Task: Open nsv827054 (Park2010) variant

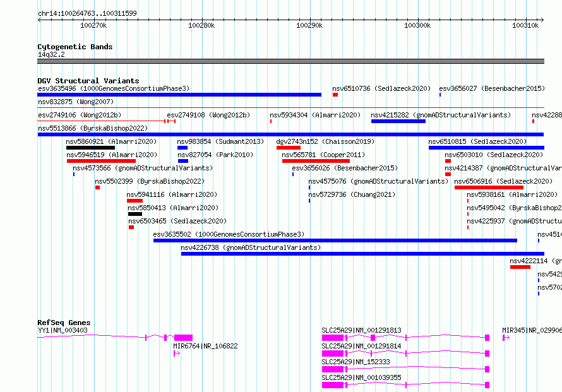Action: (x=215, y=155)
